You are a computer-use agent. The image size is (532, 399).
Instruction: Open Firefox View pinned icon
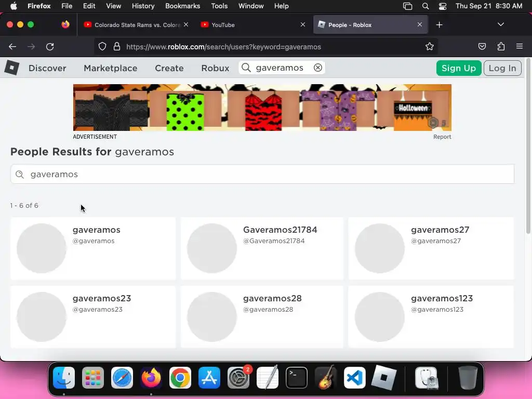65,24
